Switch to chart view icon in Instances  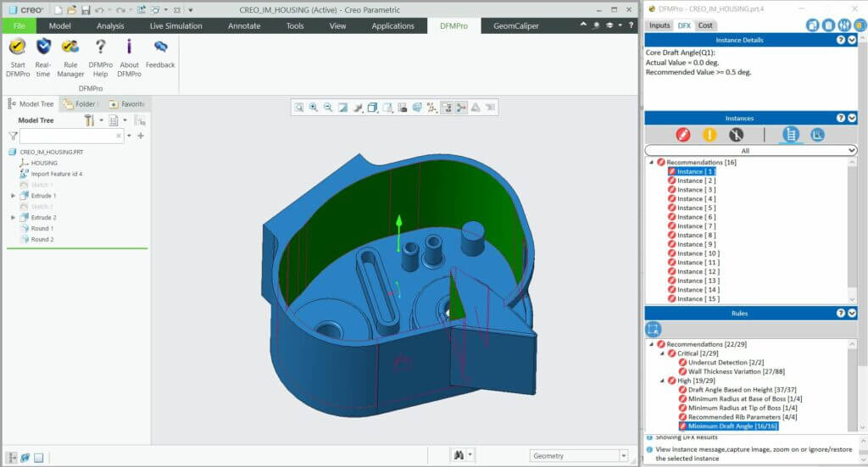tap(818, 135)
